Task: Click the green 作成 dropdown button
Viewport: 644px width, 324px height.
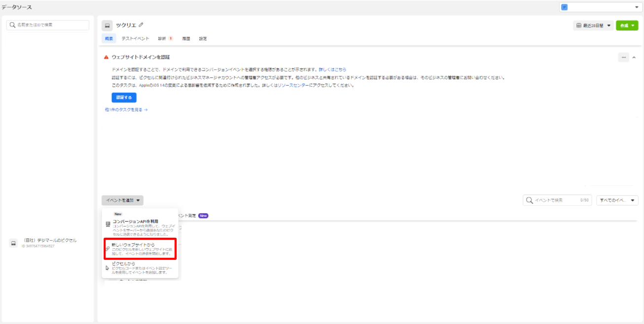Action: pos(627,26)
